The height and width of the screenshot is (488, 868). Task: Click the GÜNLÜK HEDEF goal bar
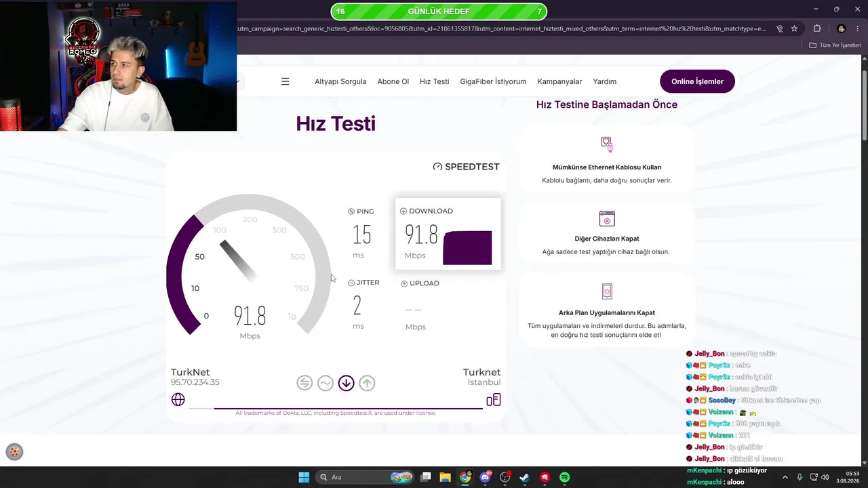[x=439, y=12]
